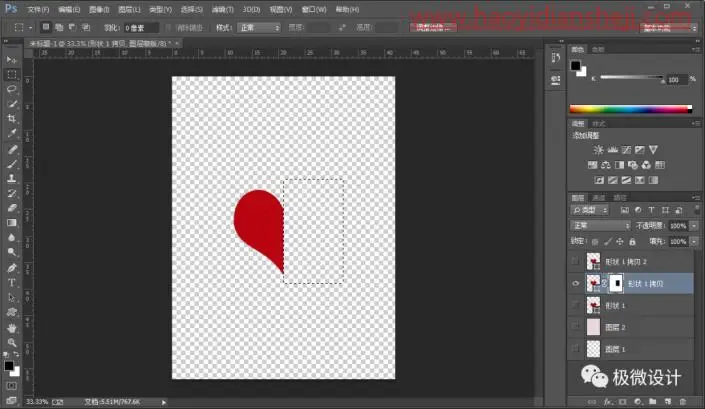Toggle lock all

[x=632, y=242]
